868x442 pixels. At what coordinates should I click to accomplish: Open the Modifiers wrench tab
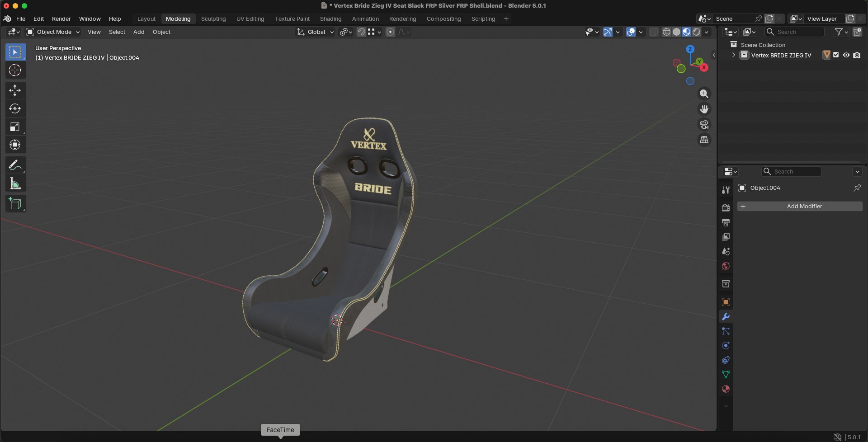726,316
